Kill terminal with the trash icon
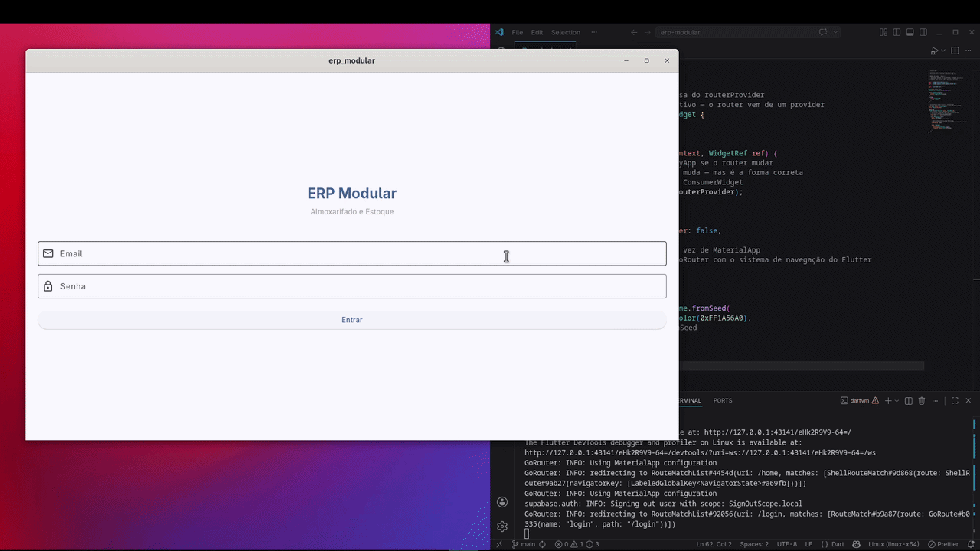The height and width of the screenshot is (551, 980). pyautogui.click(x=922, y=401)
